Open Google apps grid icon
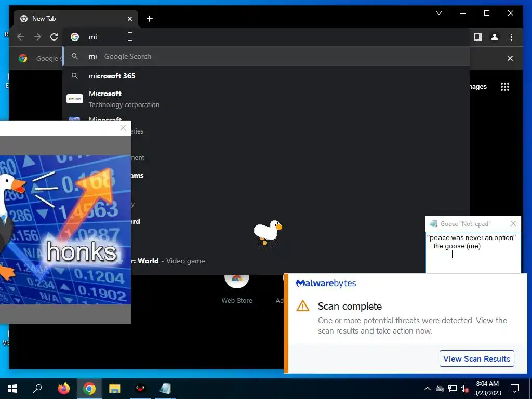Viewport: 532px width, 399px height. click(505, 87)
